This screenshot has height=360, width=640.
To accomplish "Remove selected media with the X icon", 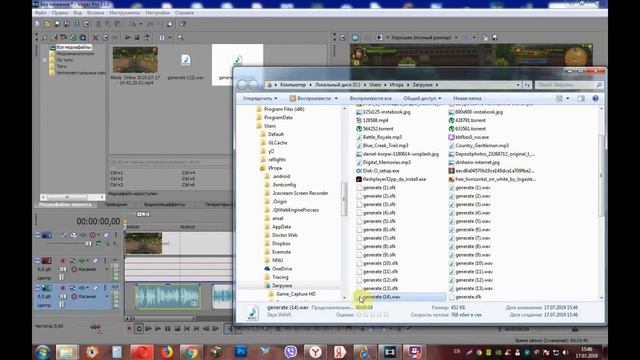I will click(96, 38).
